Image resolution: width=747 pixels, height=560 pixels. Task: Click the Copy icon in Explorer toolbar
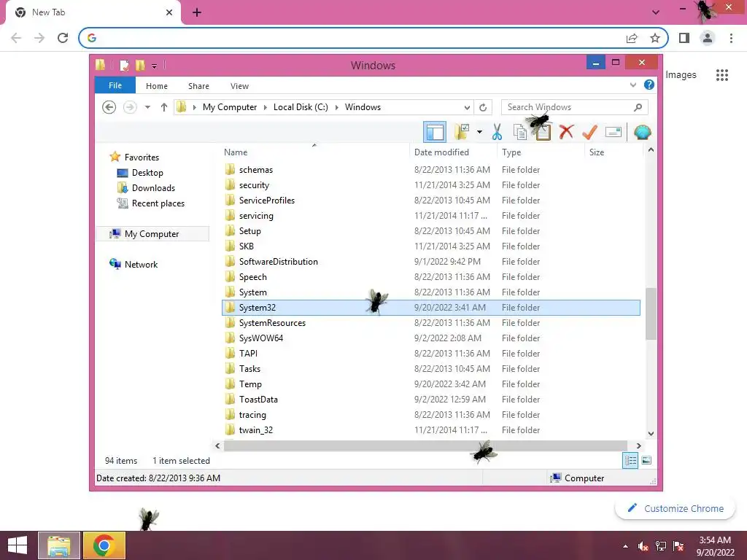519,132
